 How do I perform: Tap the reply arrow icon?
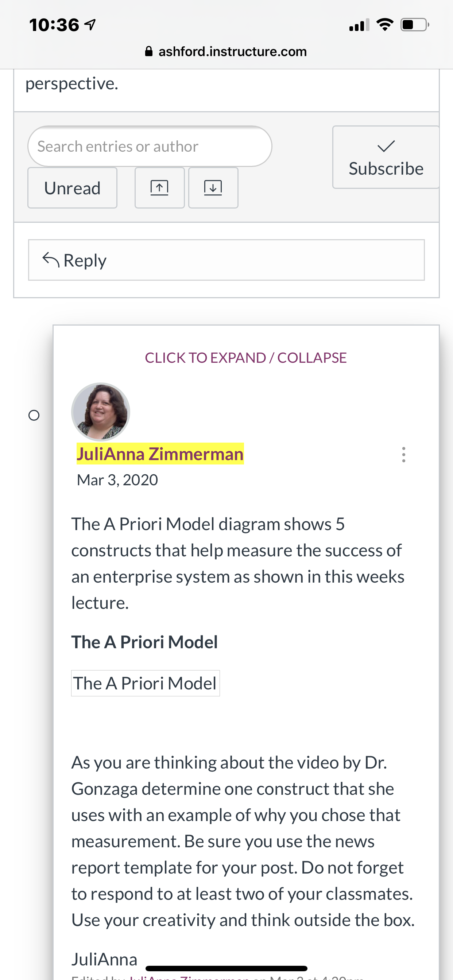tap(51, 260)
